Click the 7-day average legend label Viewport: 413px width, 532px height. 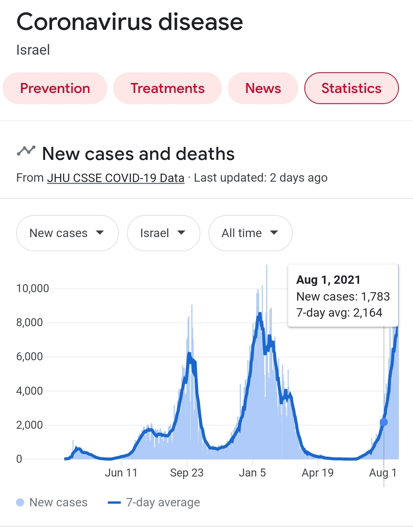pyautogui.click(x=163, y=502)
